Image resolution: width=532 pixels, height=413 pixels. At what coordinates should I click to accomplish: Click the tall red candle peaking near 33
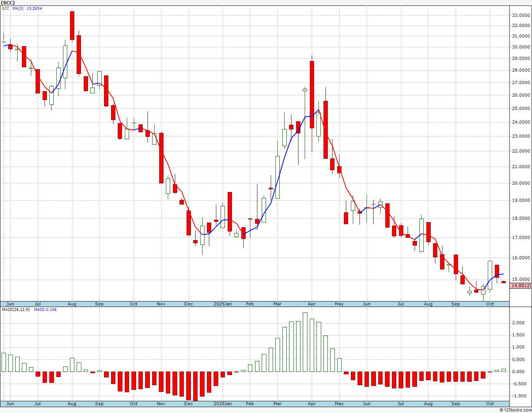click(72, 25)
